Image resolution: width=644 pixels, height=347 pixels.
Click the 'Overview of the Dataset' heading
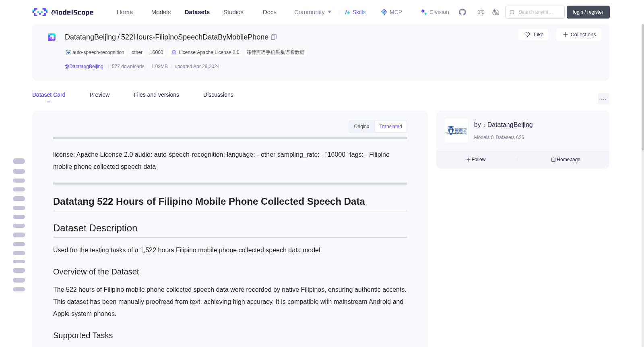pos(96,272)
